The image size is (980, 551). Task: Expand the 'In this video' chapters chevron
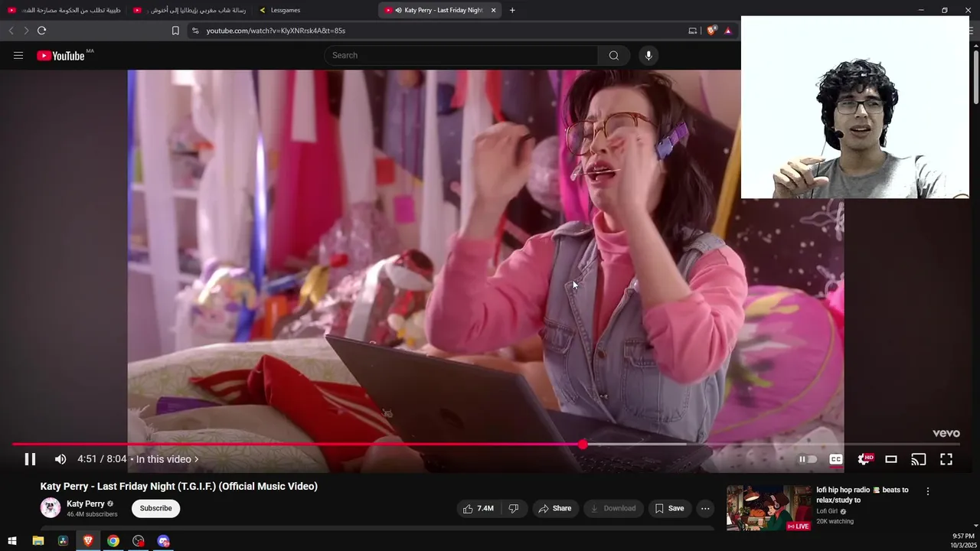point(196,459)
